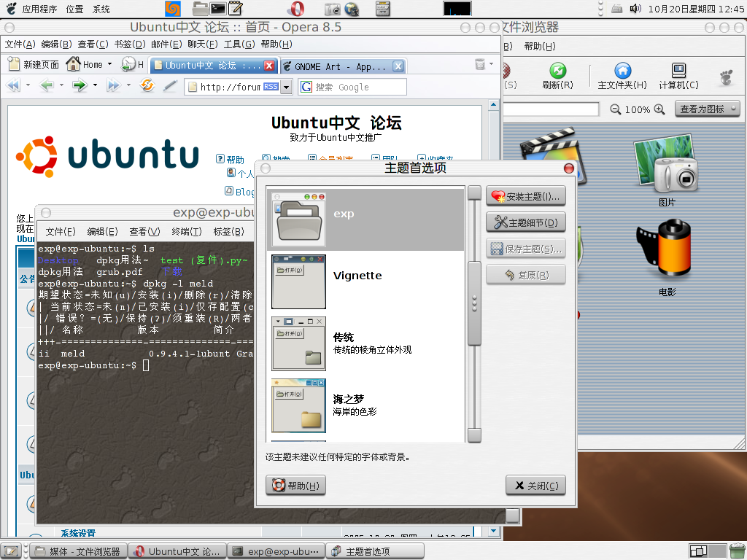This screenshot has width=747, height=560.
Task: Click the Home button in Opera
Action: 85,64
